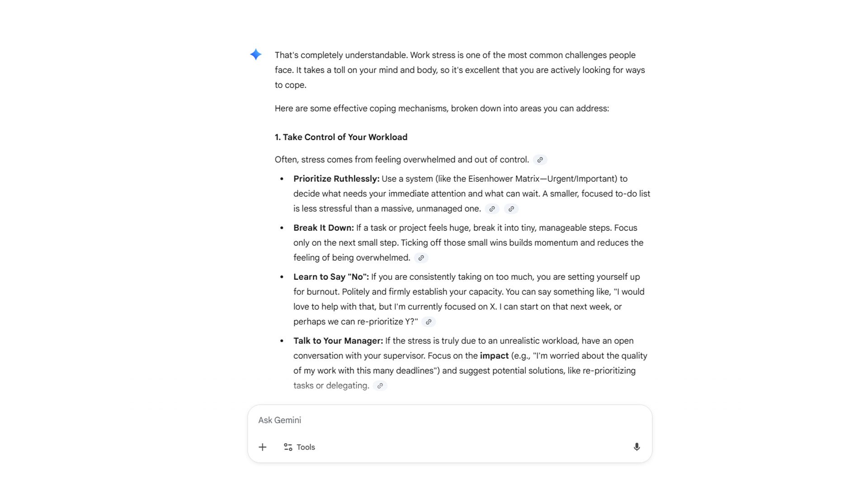Screen dimensions: 868x488
Task: Click the bold word 'impact'
Action: coord(494,356)
